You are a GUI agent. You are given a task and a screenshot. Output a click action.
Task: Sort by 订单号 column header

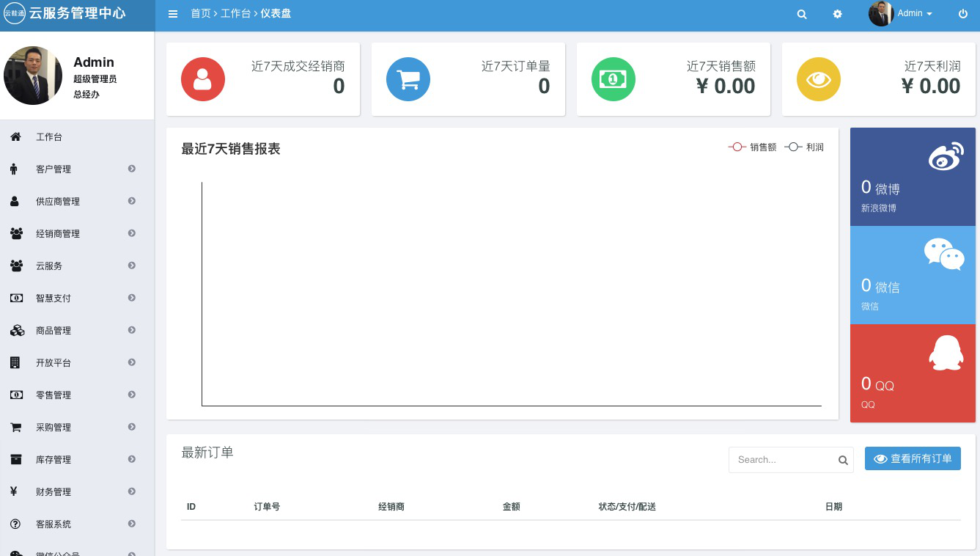(267, 507)
